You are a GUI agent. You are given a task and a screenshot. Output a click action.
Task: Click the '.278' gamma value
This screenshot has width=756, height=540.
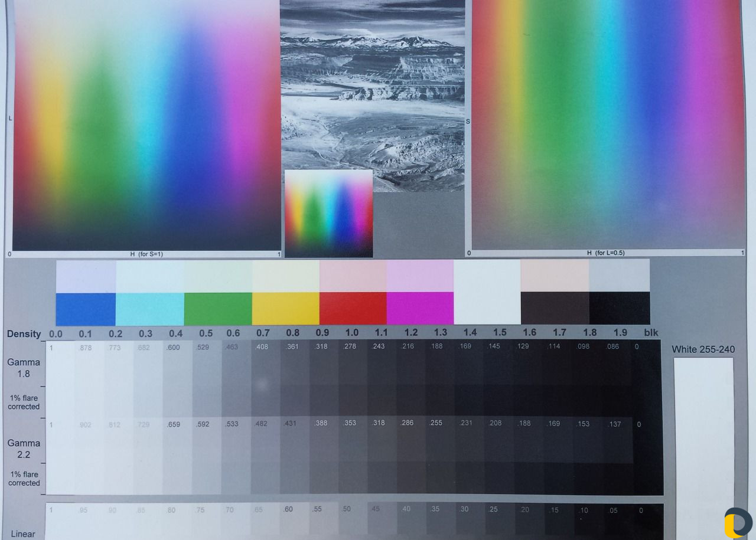click(350, 346)
